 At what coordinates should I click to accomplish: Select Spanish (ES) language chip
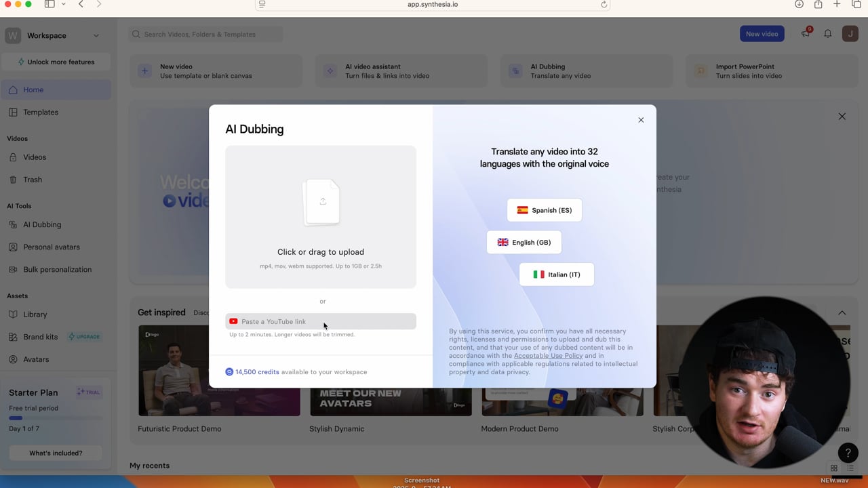coord(545,210)
